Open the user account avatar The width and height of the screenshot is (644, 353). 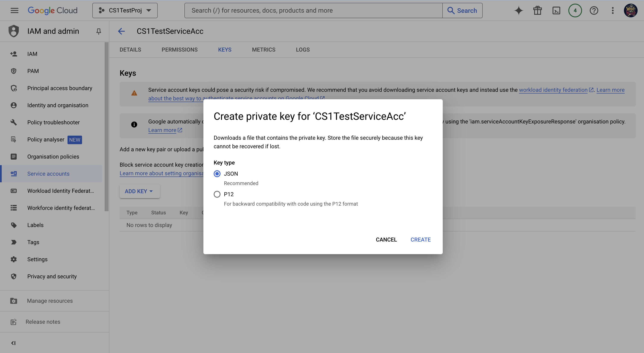tap(631, 10)
